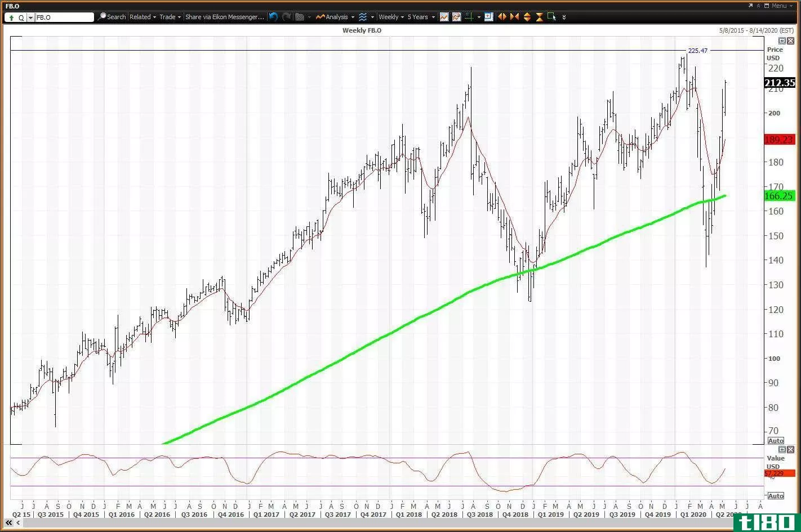Image resolution: width=801 pixels, height=532 pixels.
Task: Click the pop-out arrow icon near Menu
Action: pyautogui.click(x=750, y=6)
